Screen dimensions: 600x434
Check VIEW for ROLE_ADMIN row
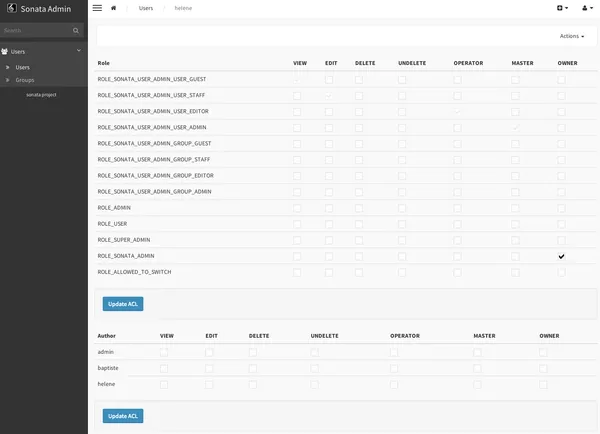[x=297, y=208]
